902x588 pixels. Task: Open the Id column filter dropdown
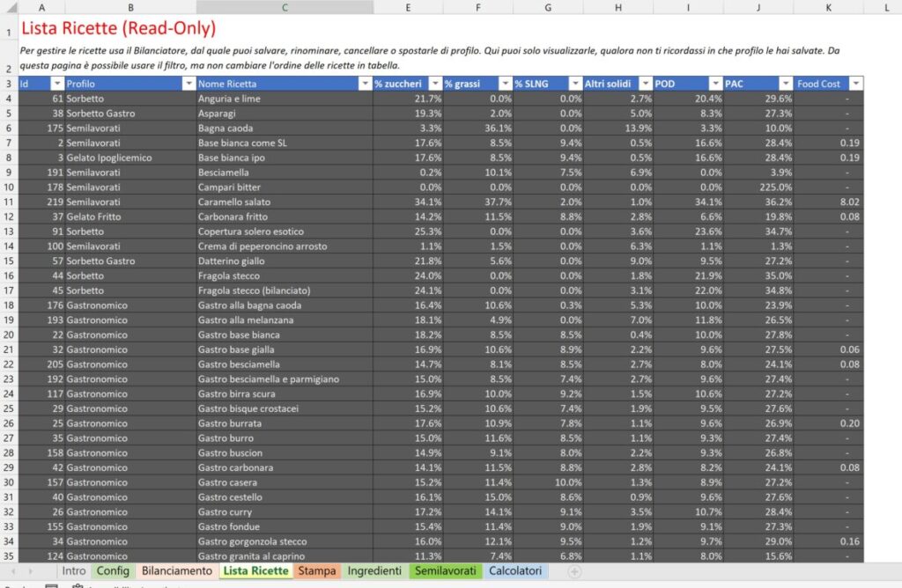tap(57, 84)
